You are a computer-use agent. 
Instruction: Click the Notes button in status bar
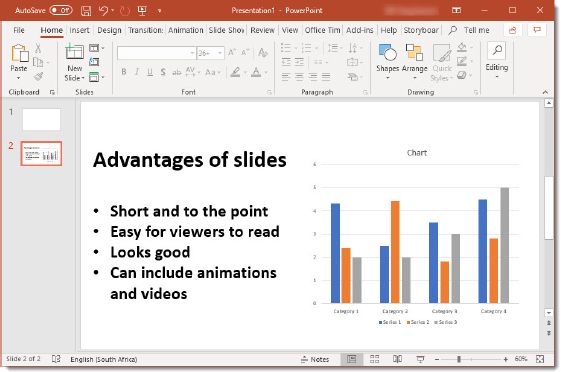point(315,359)
